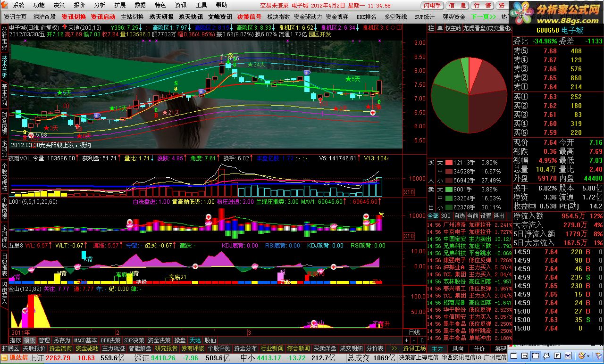Open 设置 in the alert list
604x364 pixels.
[486, 216]
